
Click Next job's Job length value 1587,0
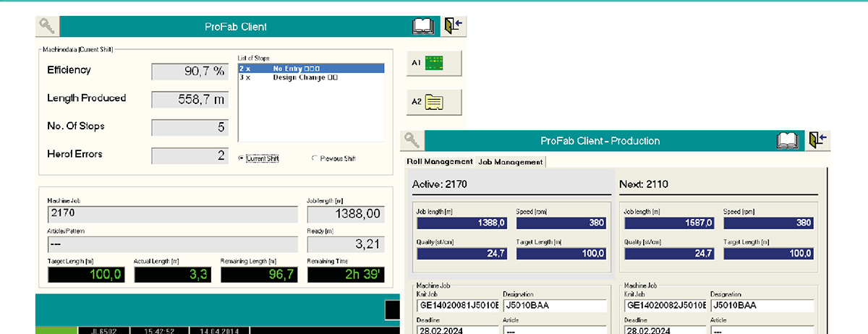pos(668,223)
